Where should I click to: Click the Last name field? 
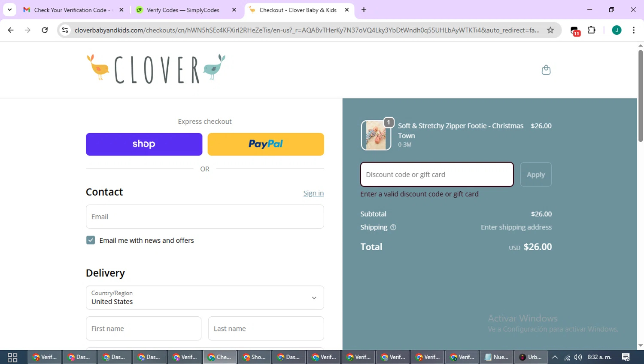tap(266, 328)
